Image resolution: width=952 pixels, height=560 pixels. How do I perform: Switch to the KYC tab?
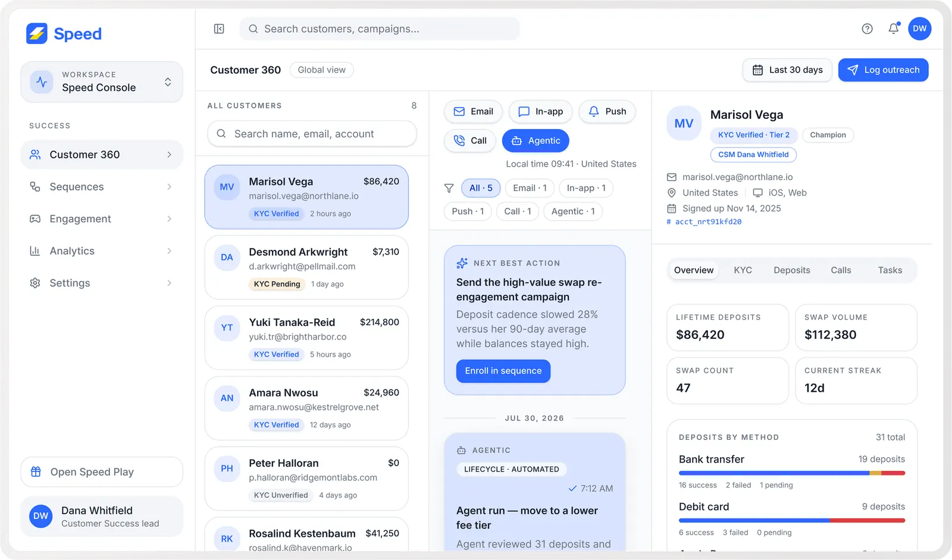pyautogui.click(x=743, y=270)
